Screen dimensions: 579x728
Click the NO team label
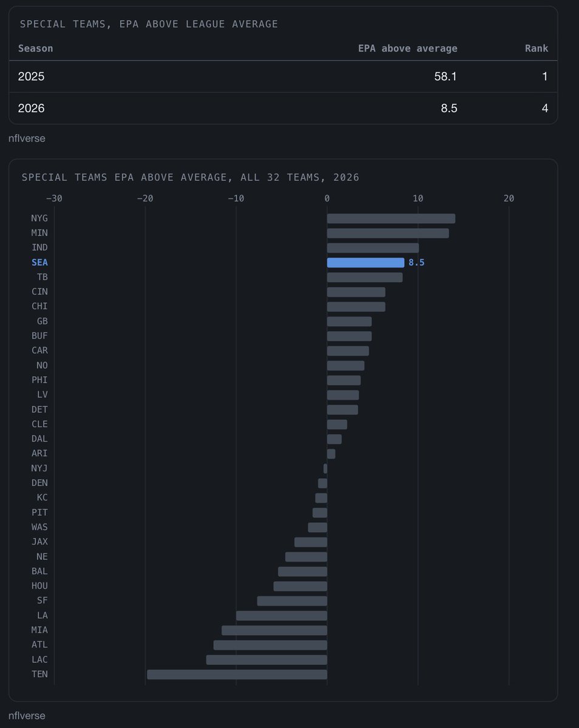tap(42, 365)
